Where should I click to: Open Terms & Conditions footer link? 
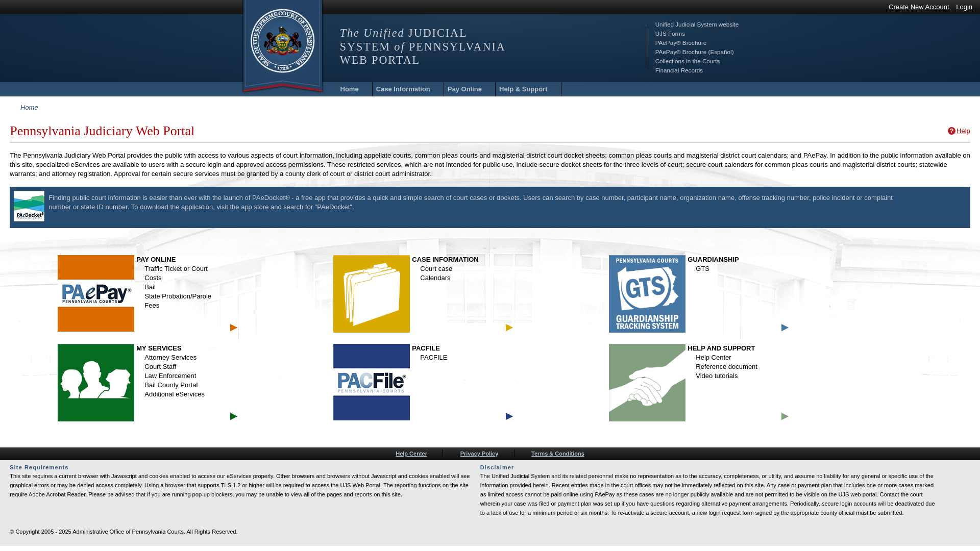(x=557, y=454)
